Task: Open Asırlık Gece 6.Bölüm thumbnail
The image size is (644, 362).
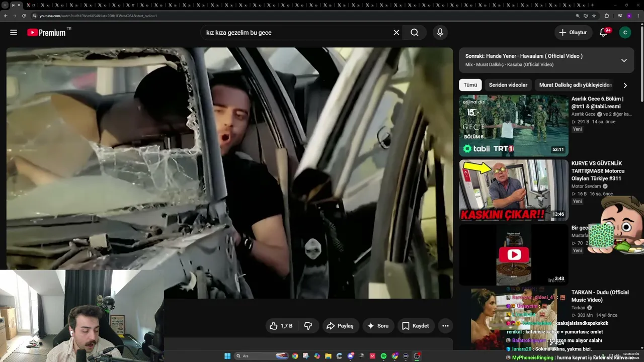Action: 514,126
